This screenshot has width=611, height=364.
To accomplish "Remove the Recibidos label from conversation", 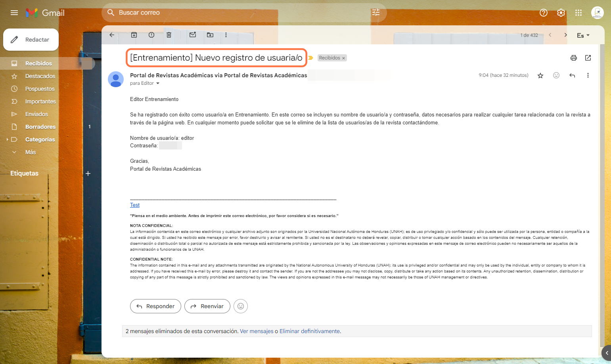I will (x=343, y=58).
